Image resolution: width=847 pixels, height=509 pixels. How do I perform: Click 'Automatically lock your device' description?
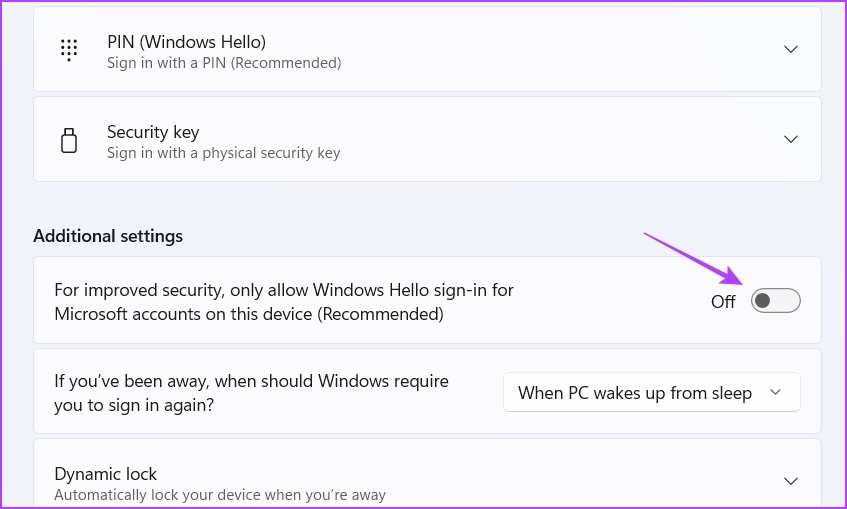[x=220, y=495]
